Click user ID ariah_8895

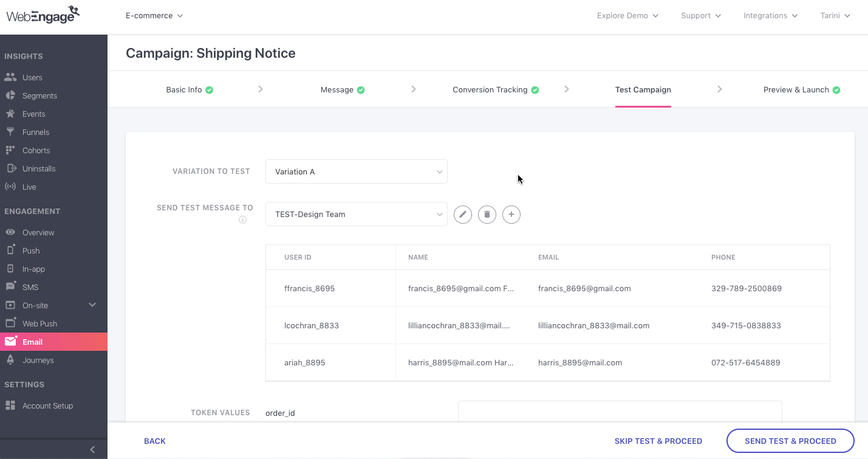click(304, 362)
